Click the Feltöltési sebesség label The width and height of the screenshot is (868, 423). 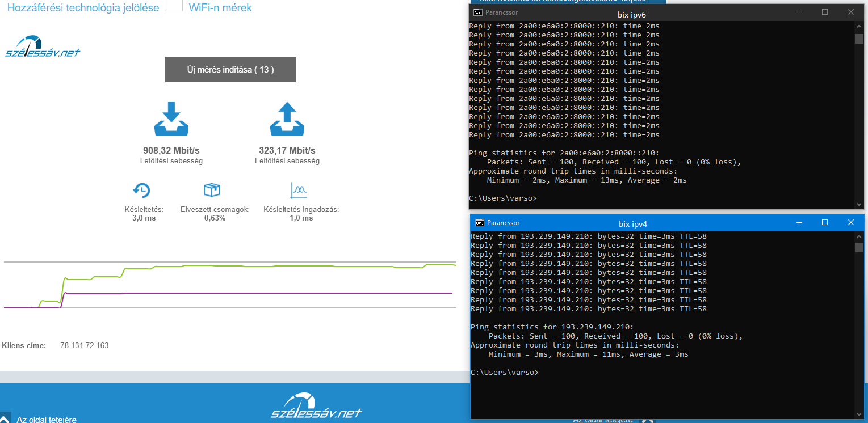[287, 161]
